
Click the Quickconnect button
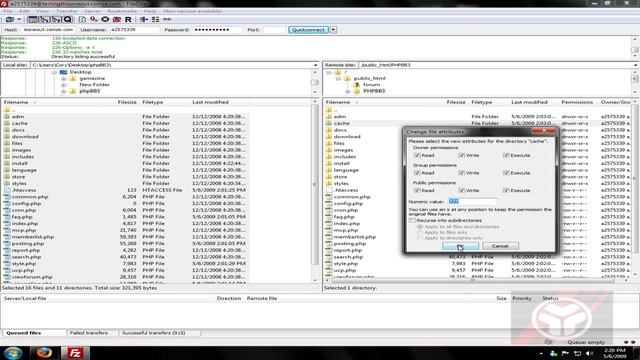[309, 30]
